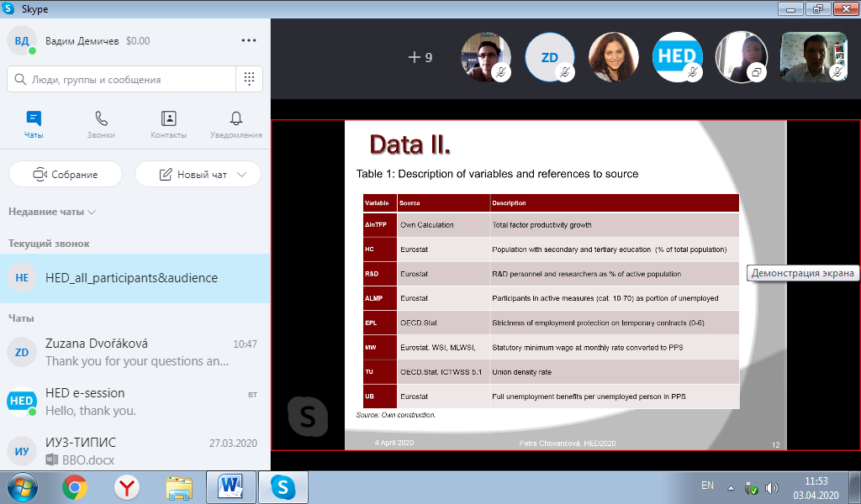Open Уведомления bell tab

(x=235, y=124)
